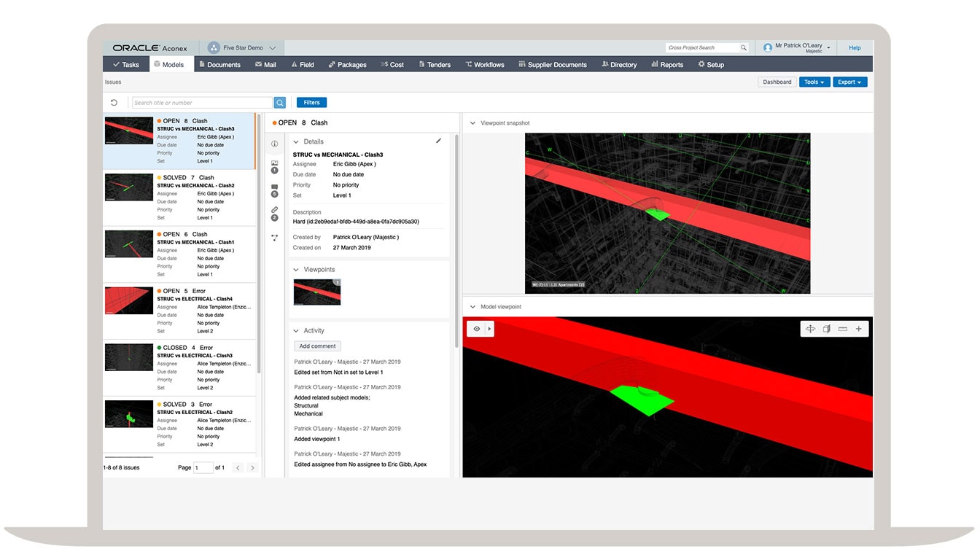
Task: Click the Filters button
Action: coord(311,103)
